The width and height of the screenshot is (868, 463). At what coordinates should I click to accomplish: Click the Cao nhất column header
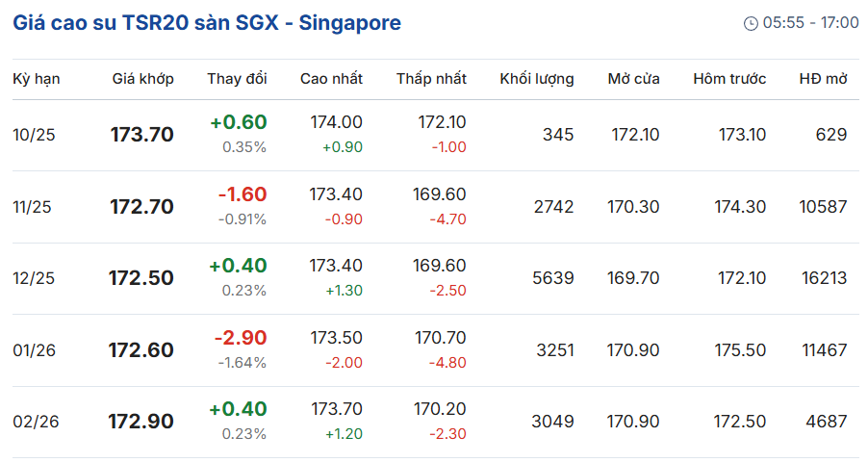(331, 79)
